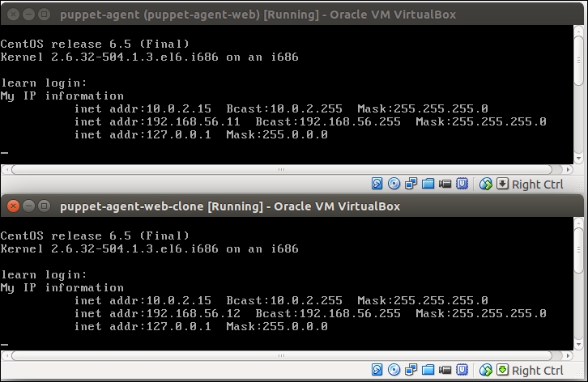This screenshot has width=588, height=382.
Task: Open shared folders icon in puppet-agent-web status bar
Action: [x=428, y=184]
